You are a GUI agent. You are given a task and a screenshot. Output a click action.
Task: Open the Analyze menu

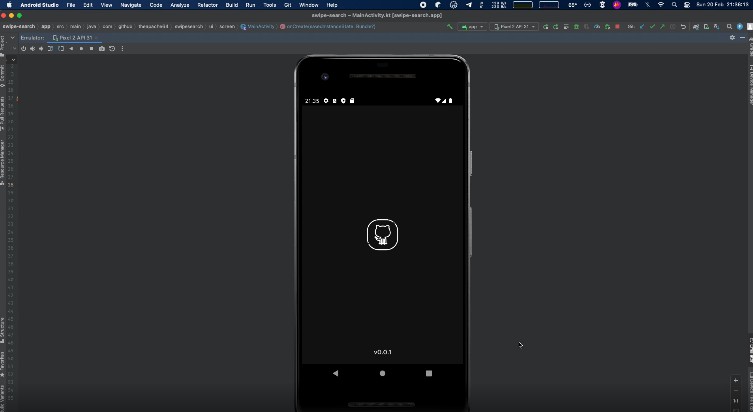pyautogui.click(x=180, y=5)
